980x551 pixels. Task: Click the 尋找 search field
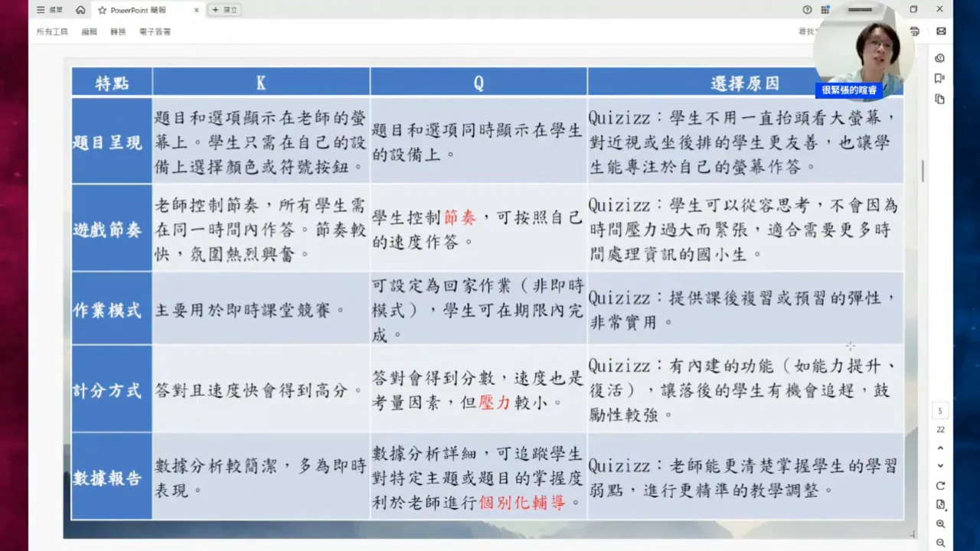pyautogui.click(x=808, y=31)
